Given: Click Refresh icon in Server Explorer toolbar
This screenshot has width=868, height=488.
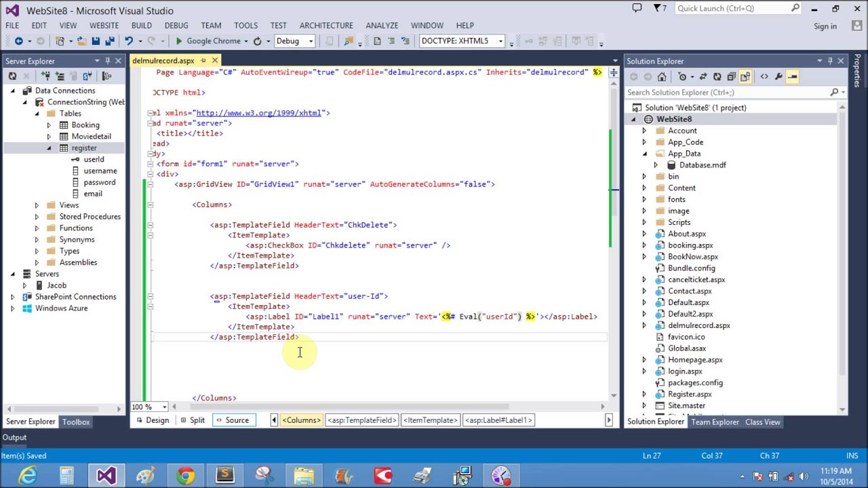Looking at the screenshot, I should point(12,76).
